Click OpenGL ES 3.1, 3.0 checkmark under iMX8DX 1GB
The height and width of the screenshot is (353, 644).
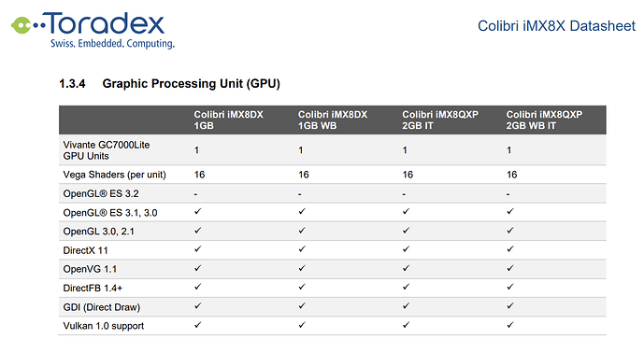198,211
